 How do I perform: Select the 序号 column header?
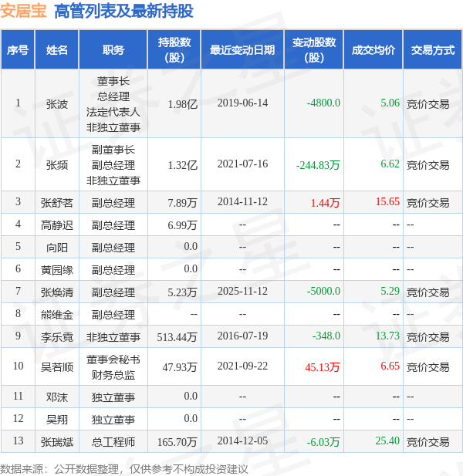pos(18,50)
